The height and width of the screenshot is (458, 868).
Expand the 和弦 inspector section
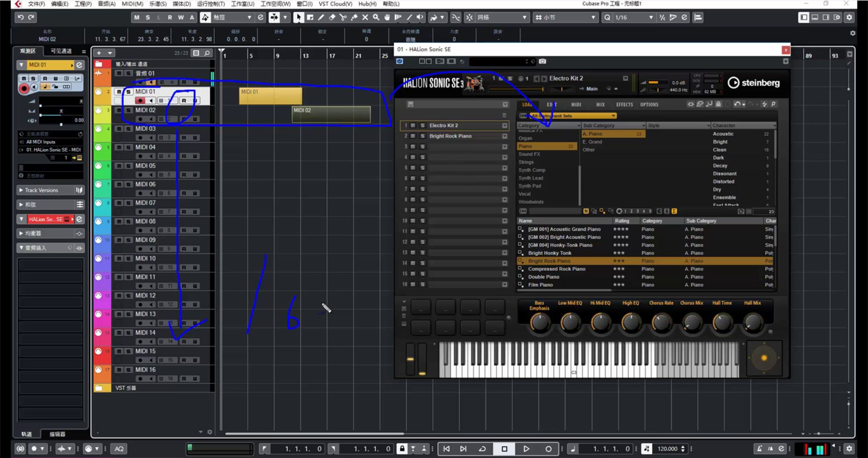pyautogui.click(x=21, y=204)
